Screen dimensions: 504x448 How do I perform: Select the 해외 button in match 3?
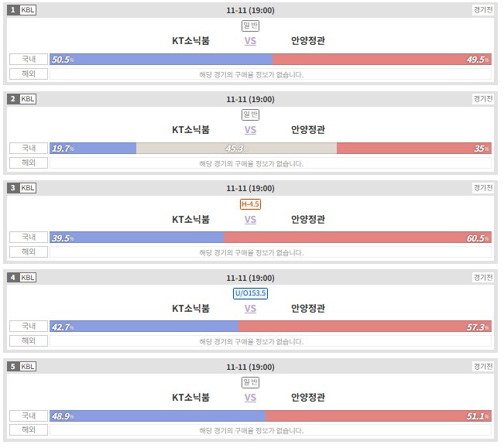click(29, 252)
